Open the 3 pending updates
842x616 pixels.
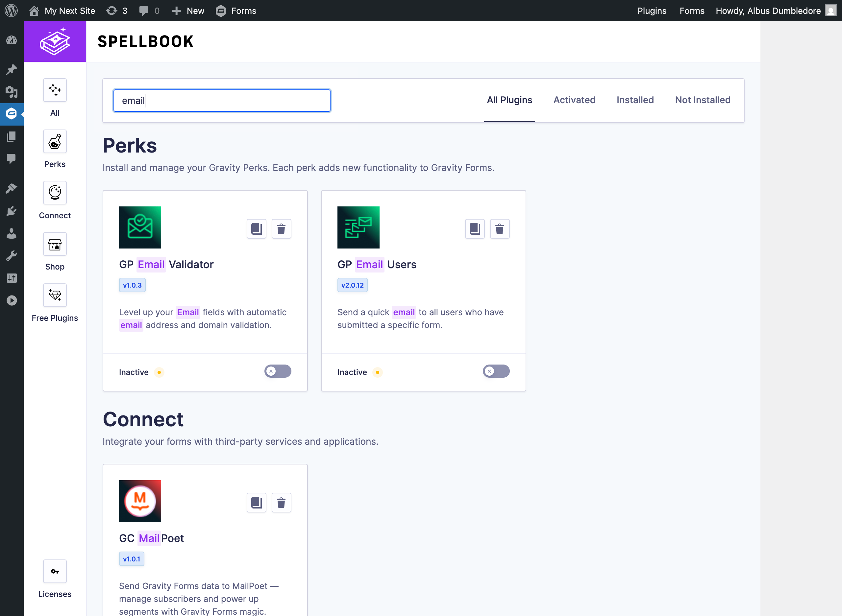pyautogui.click(x=117, y=11)
